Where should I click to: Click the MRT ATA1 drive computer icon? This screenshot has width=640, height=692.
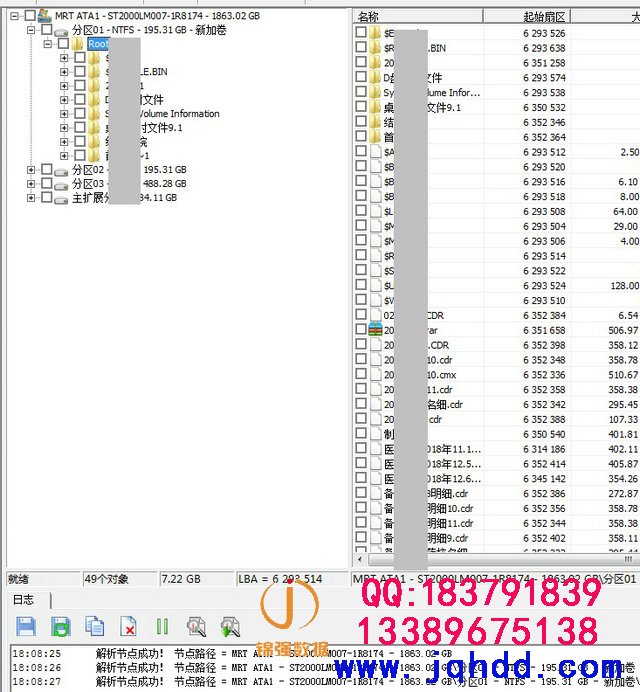point(45,16)
